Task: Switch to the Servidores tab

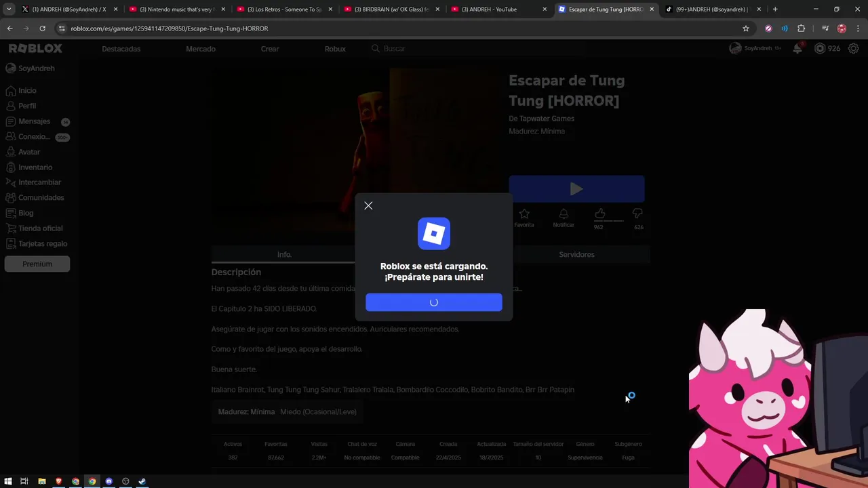Action: (x=576, y=254)
